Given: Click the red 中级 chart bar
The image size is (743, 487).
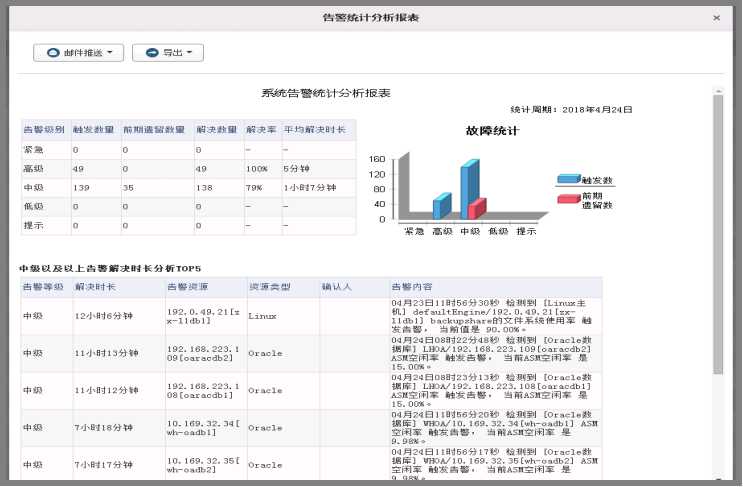Looking at the screenshot, I should point(477,208).
